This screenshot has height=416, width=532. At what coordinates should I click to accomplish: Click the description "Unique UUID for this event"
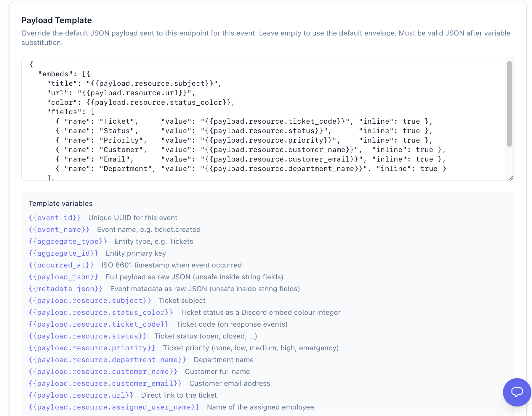[x=133, y=218]
